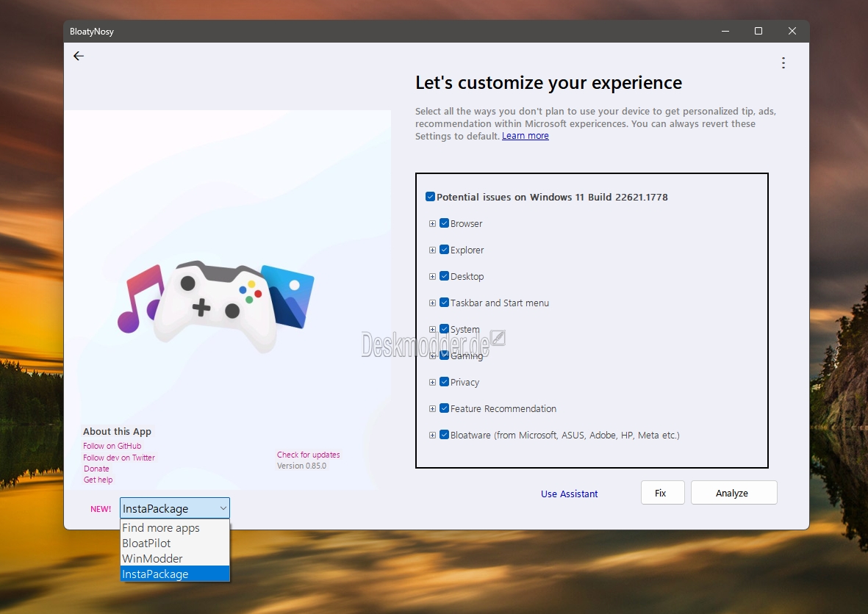
Task: Uncheck the Explorer category checkbox
Action: click(444, 250)
